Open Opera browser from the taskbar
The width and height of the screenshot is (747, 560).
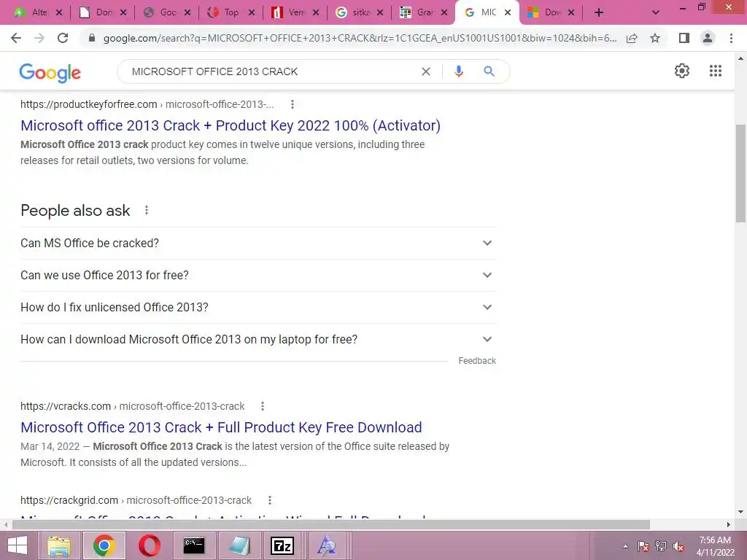point(149,545)
